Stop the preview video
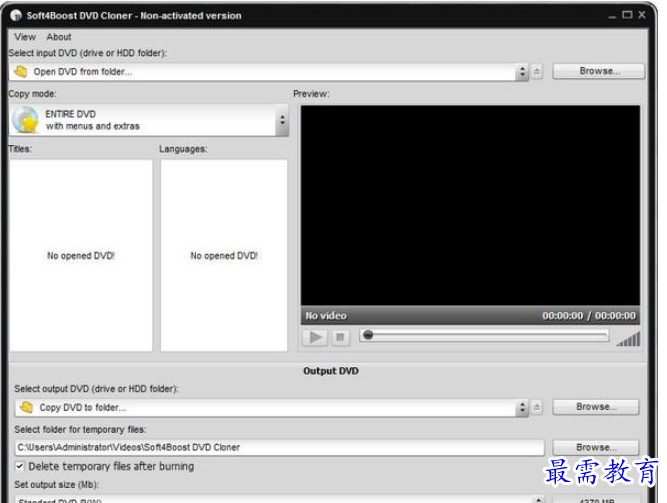Image resolution: width=667 pixels, height=503 pixels. 340,338
